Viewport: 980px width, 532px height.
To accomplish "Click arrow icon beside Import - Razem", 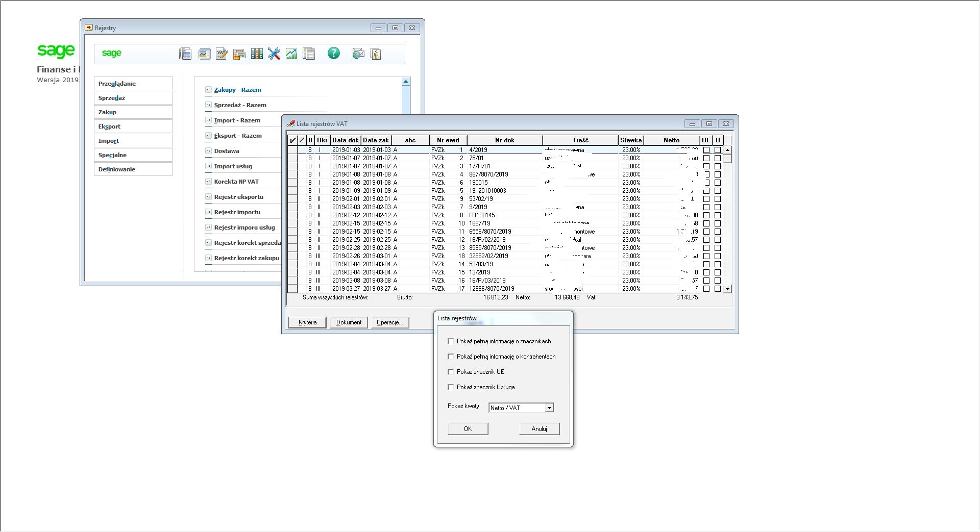I will (x=208, y=120).
